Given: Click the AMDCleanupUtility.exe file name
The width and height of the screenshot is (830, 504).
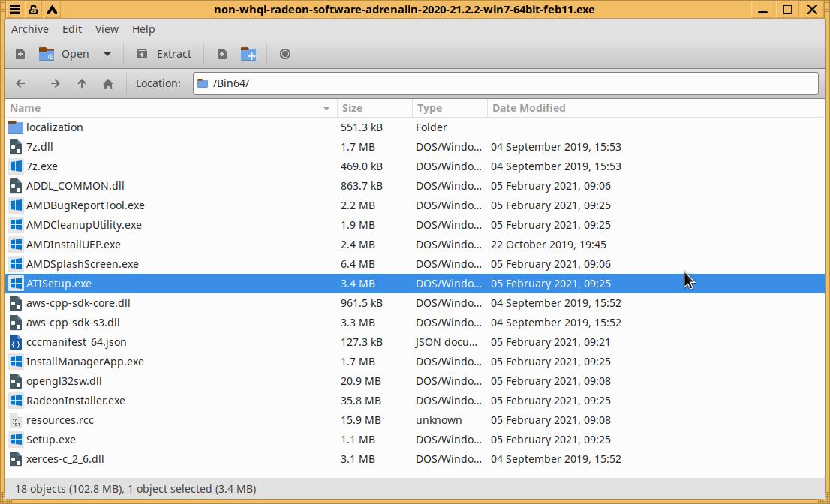Looking at the screenshot, I should pos(83,225).
